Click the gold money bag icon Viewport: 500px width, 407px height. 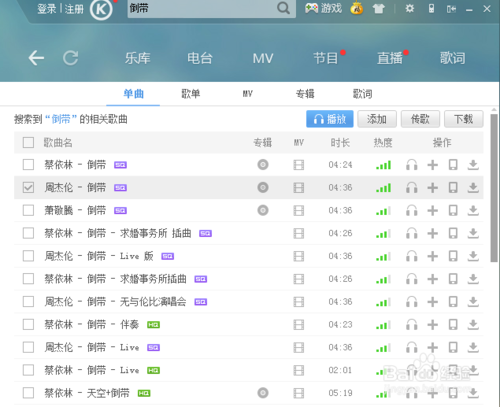click(x=356, y=8)
